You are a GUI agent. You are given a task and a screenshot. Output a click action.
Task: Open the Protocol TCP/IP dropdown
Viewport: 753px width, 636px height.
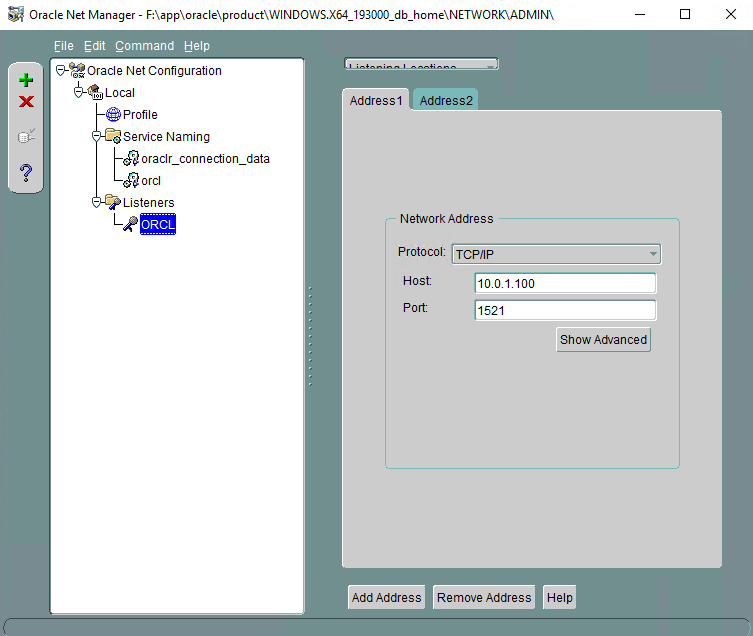pos(556,254)
